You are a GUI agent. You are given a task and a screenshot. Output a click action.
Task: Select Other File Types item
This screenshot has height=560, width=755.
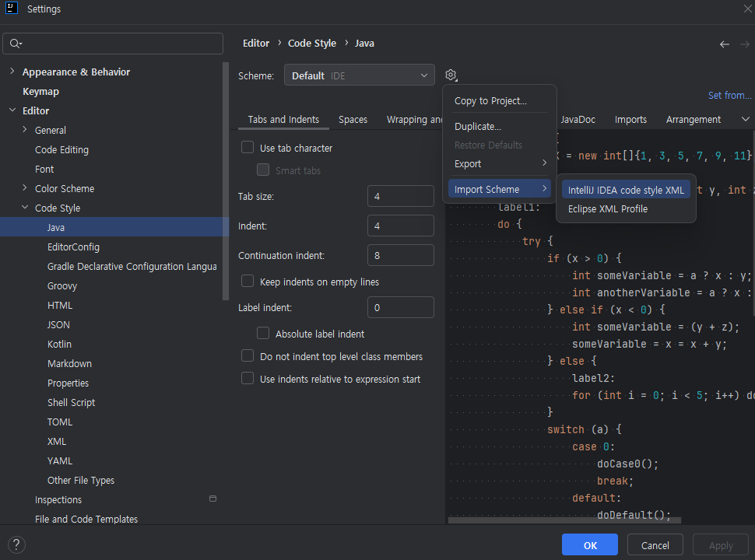(81, 480)
